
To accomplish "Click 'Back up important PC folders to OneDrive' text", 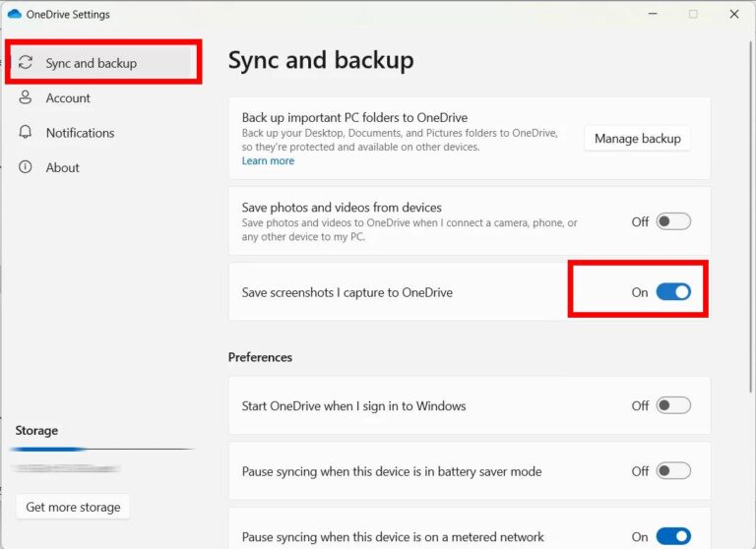I will click(354, 118).
